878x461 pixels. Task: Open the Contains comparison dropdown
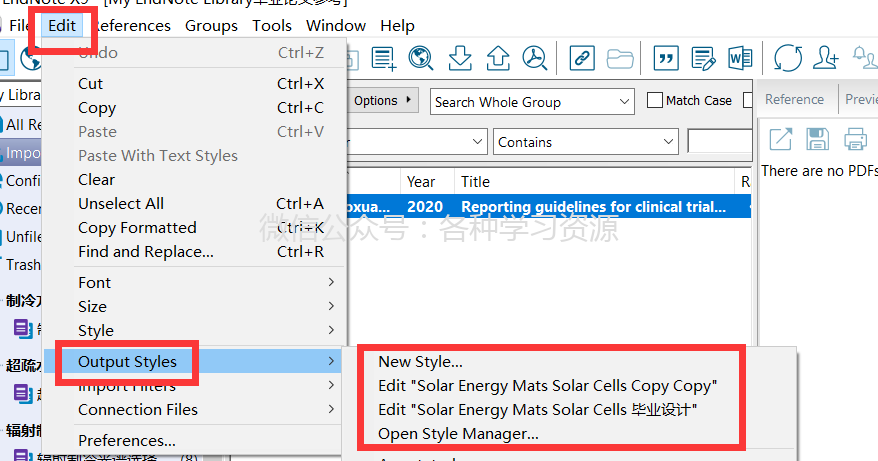pyautogui.click(x=586, y=142)
